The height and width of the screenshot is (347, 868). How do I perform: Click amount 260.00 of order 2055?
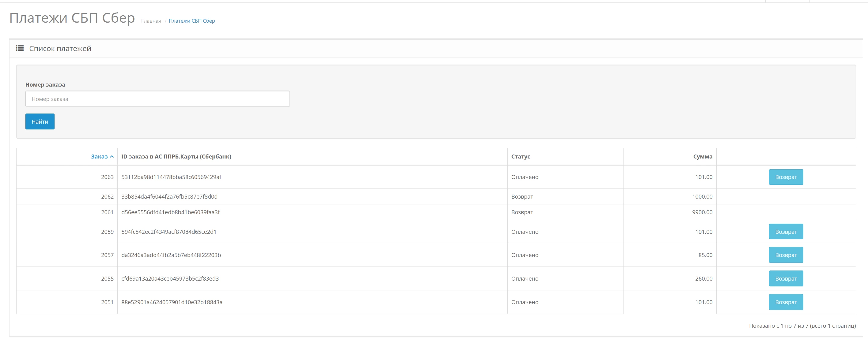pyautogui.click(x=704, y=279)
